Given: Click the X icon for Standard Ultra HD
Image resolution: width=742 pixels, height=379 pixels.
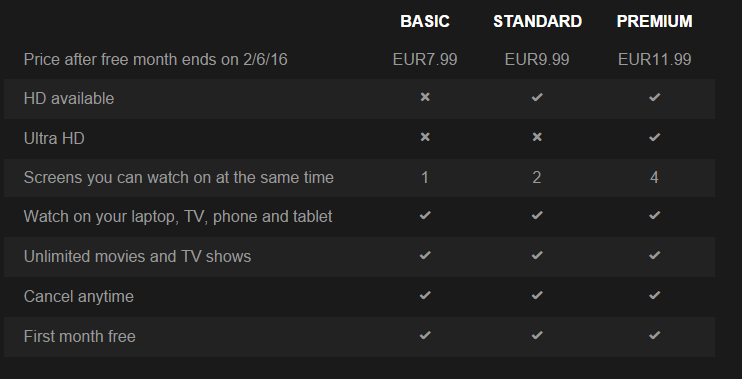Looking at the screenshot, I should point(537,137).
